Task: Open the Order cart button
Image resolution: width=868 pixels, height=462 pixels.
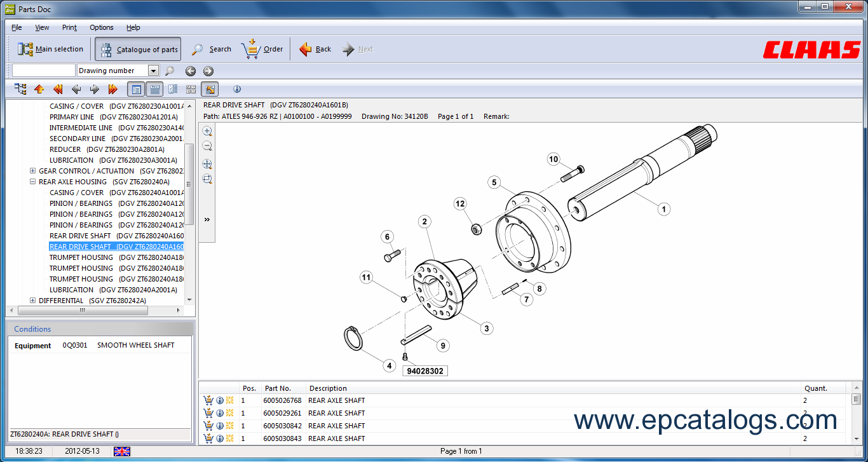Action: [262, 49]
